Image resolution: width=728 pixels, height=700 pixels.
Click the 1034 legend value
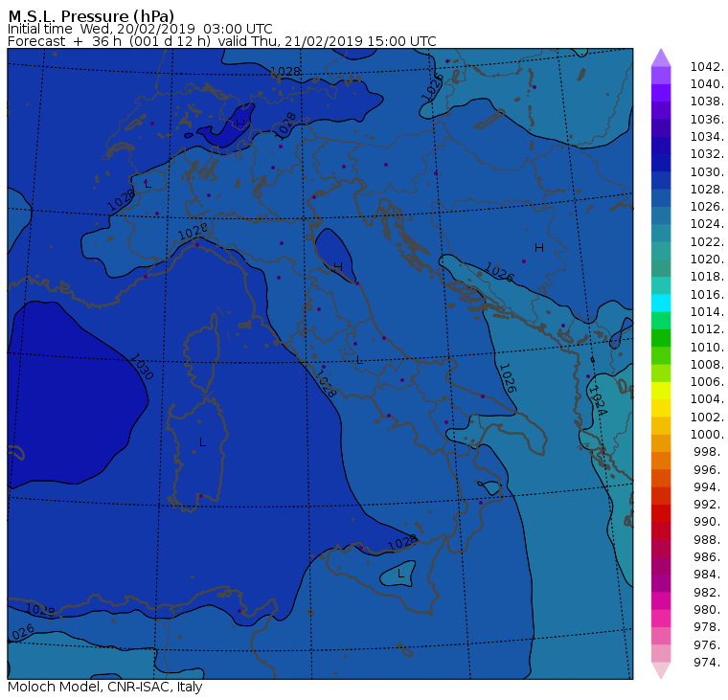click(x=707, y=137)
